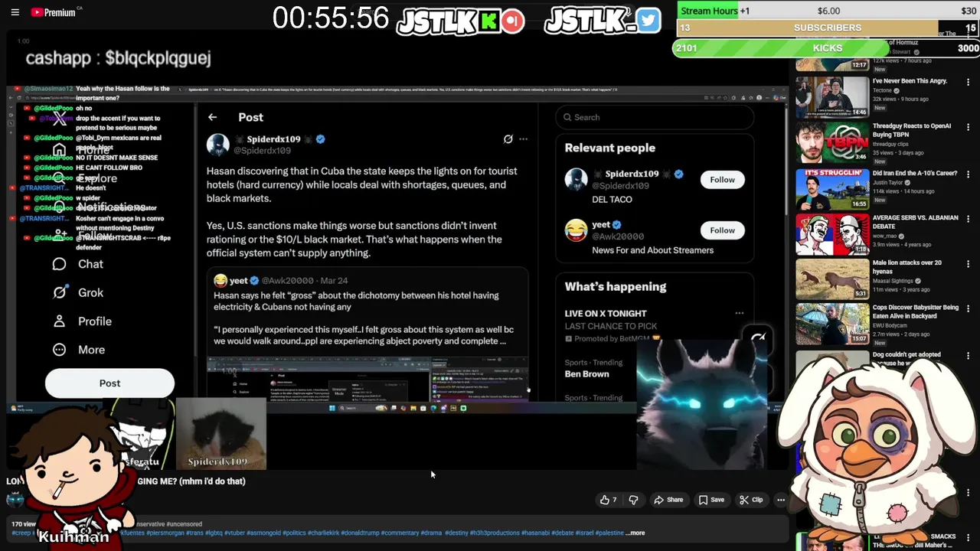Open Cops Discover Babysitter thumbnail
The height and width of the screenshot is (551, 980).
tap(831, 324)
